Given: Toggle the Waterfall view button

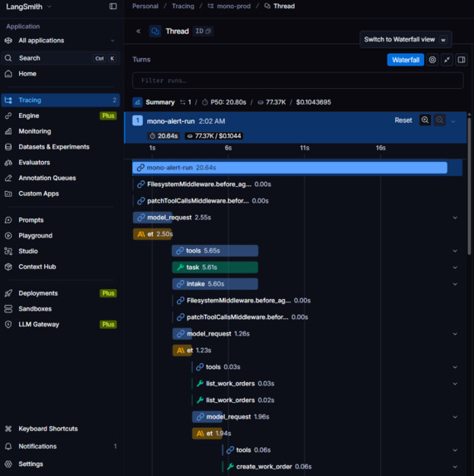Looking at the screenshot, I should (405, 60).
